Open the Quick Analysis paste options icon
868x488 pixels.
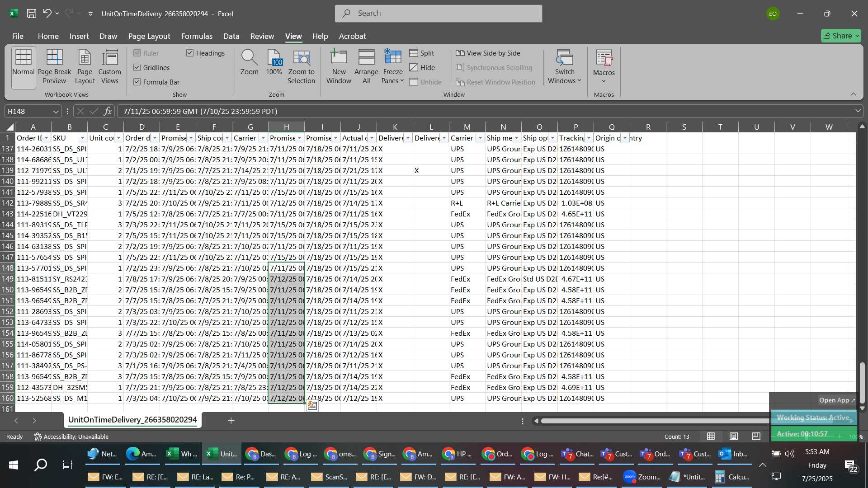click(312, 406)
